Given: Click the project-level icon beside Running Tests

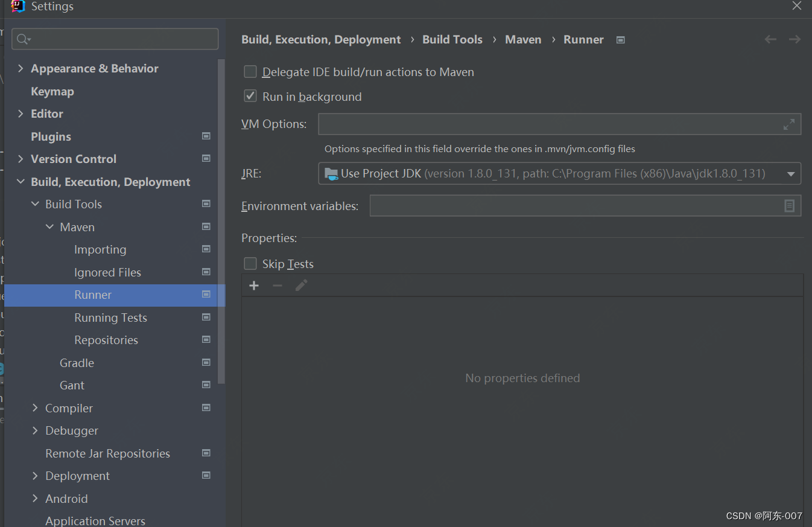Looking at the screenshot, I should (206, 318).
